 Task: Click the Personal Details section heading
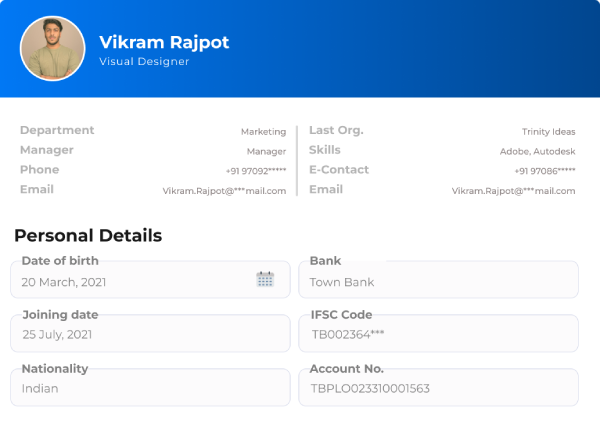88,237
